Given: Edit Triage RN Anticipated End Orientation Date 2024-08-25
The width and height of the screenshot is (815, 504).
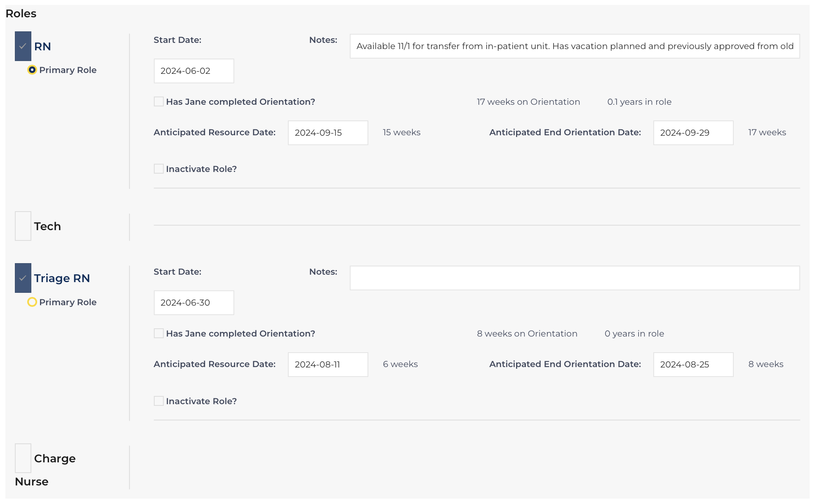Looking at the screenshot, I should coord(693,365).
